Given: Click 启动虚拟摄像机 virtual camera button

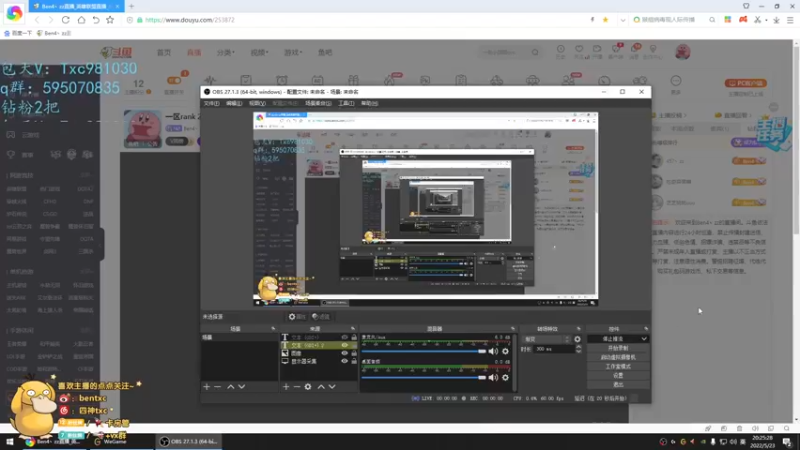Looking at the screenshot, I should 618,357.
